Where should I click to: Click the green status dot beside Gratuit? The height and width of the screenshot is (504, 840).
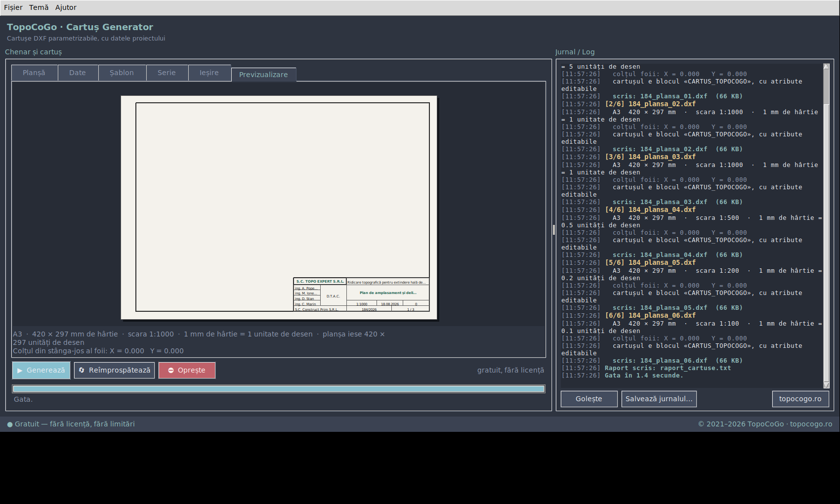10,424
